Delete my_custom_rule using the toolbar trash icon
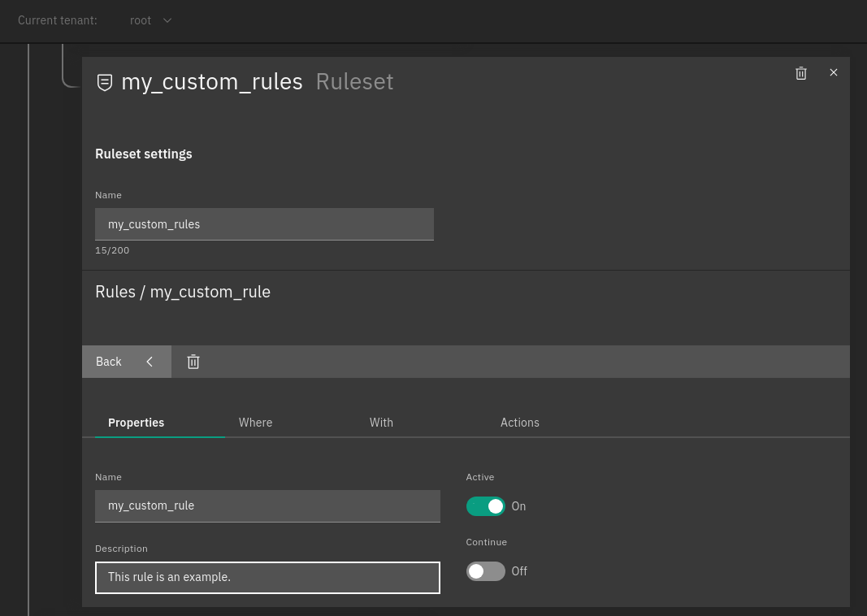 [x=193, y=362]
